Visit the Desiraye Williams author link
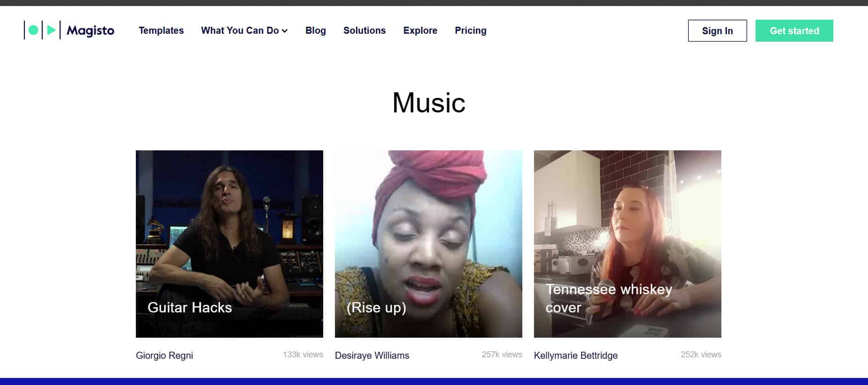The image size is (868, 385). point(372,355)
